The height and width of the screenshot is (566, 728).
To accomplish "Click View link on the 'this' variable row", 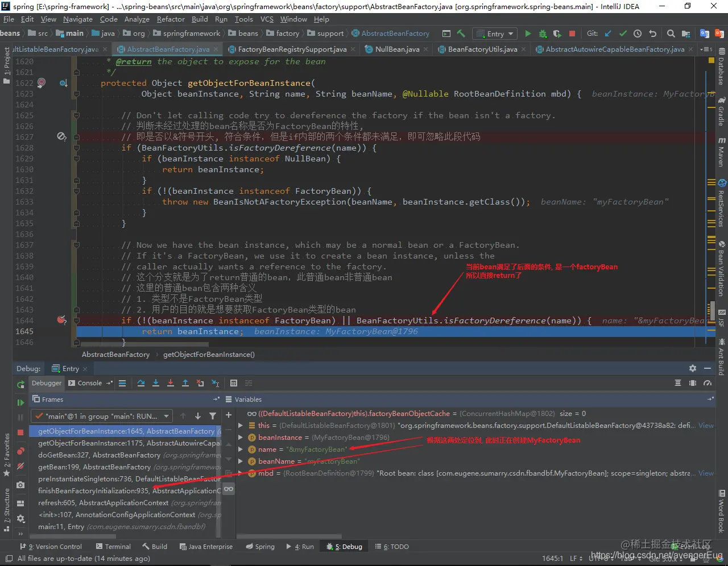I will [x=706, y=426].
